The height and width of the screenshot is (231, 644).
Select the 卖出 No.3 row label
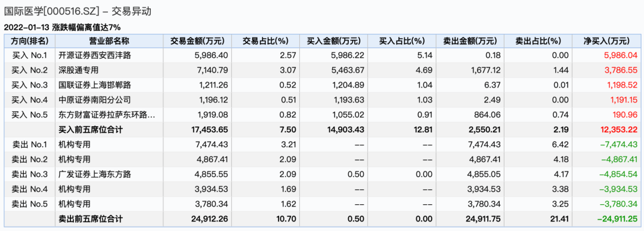coord(30,174)
